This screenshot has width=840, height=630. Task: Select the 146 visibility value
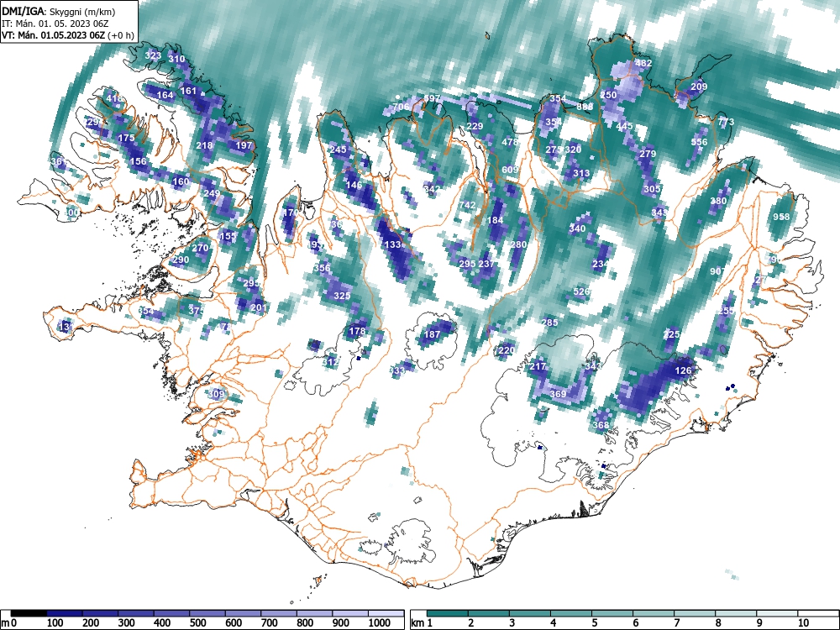pos(354,185)
